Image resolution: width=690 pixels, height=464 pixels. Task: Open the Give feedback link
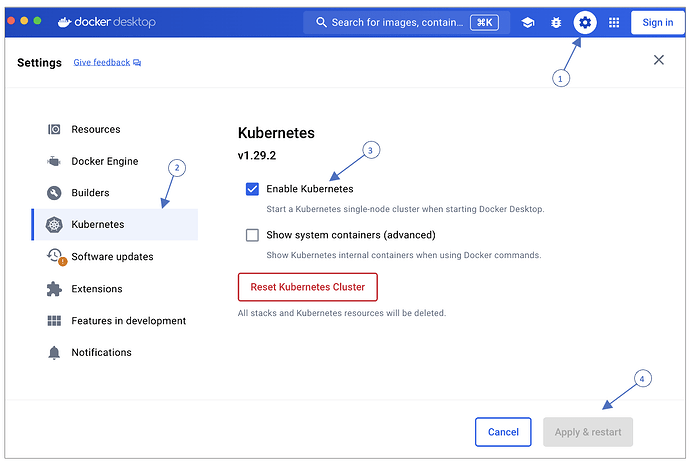point(102,63)
